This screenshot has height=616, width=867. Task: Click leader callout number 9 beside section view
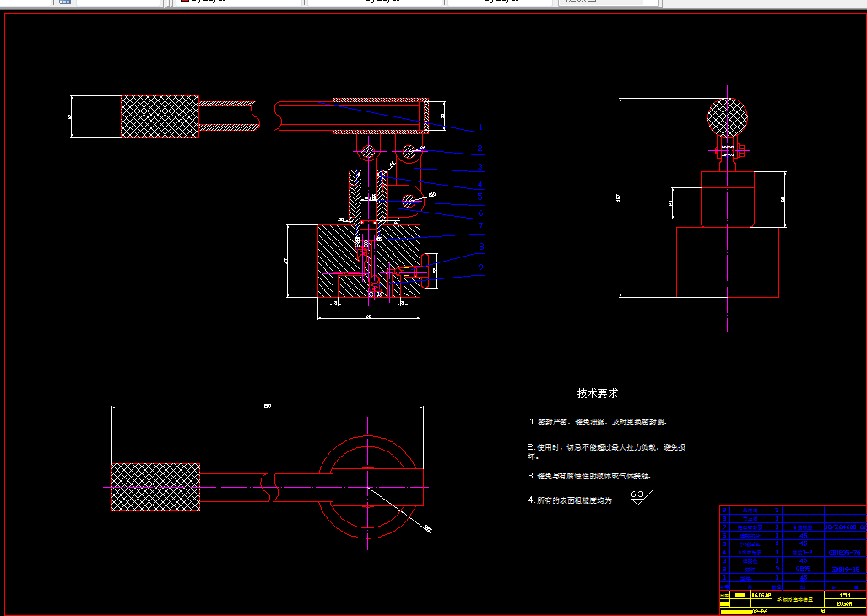tap(481, 267)
